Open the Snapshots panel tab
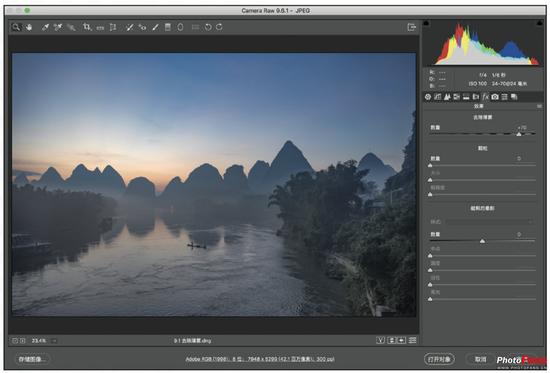Viewport: 550px width, 373px height. 514,97
